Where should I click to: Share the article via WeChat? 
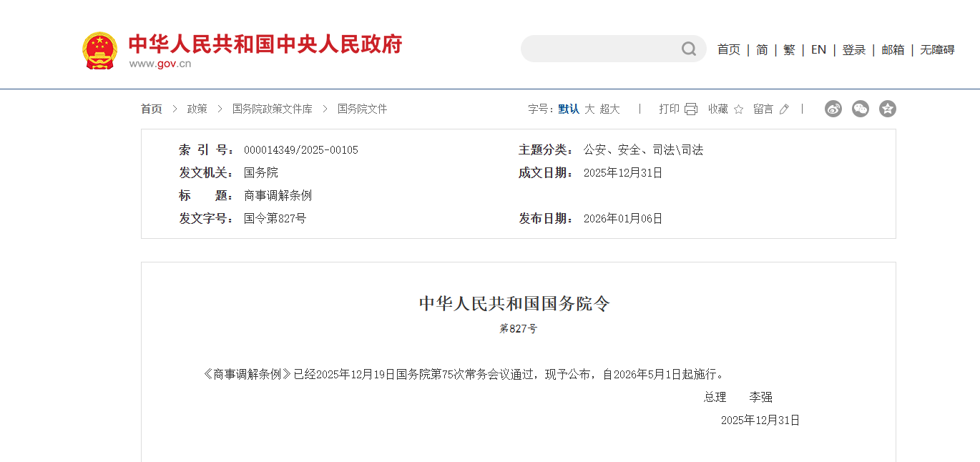click(x=860, y=108)
